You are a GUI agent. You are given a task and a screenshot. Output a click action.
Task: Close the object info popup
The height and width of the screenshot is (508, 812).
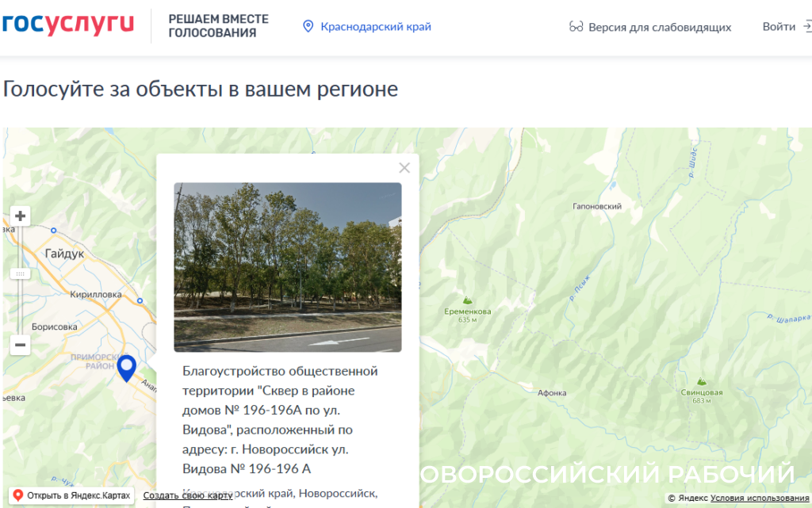[404, 168]
